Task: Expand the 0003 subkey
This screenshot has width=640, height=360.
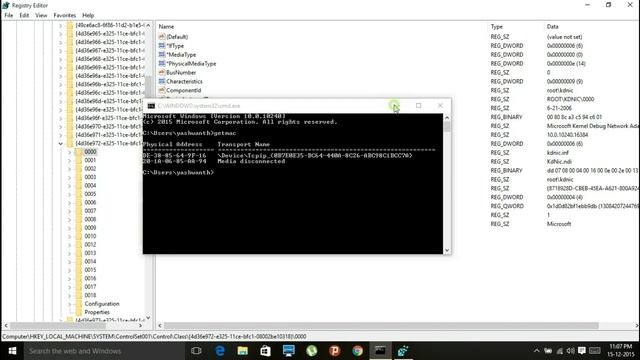Action: pos(69,177)
